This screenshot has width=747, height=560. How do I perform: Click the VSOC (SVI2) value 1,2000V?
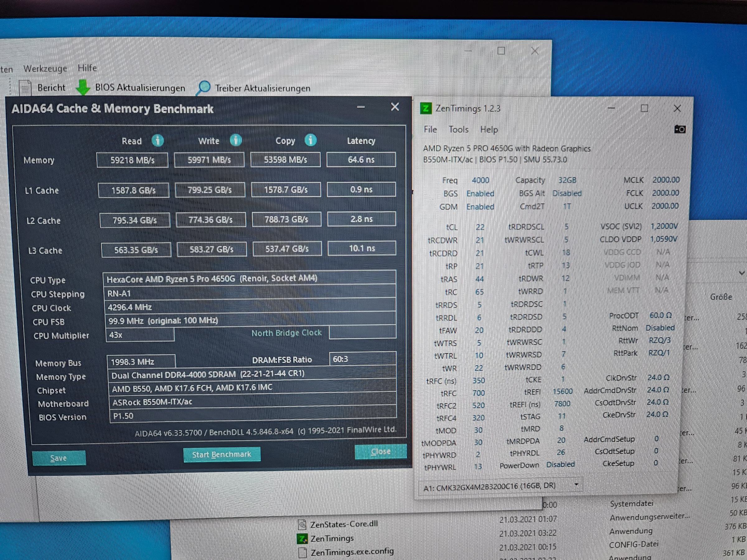(664, 226)
